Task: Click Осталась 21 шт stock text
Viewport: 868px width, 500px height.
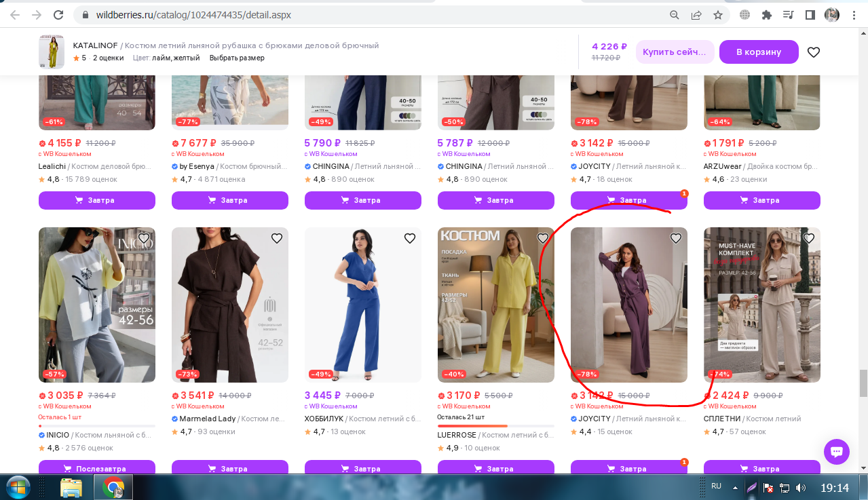Action: [461, 417]
